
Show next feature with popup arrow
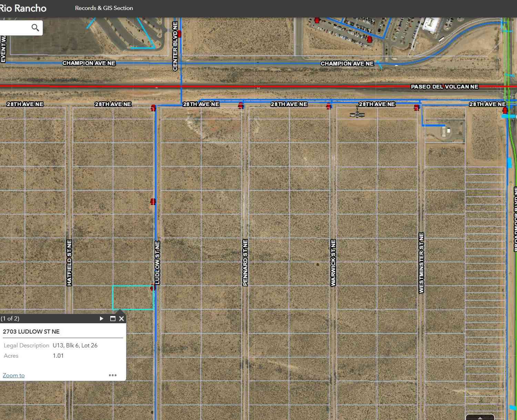[101, 318]
